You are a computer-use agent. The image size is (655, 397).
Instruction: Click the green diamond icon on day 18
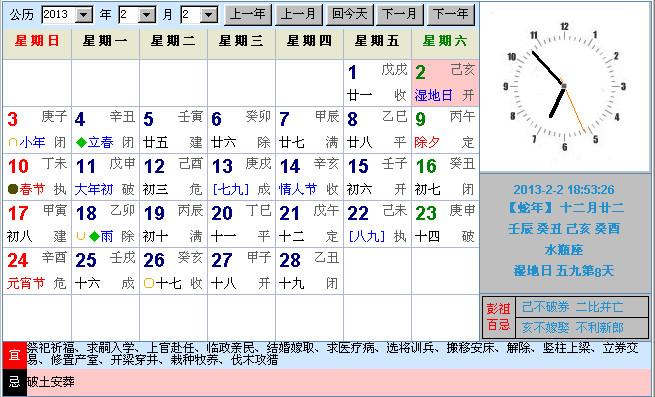94,237
